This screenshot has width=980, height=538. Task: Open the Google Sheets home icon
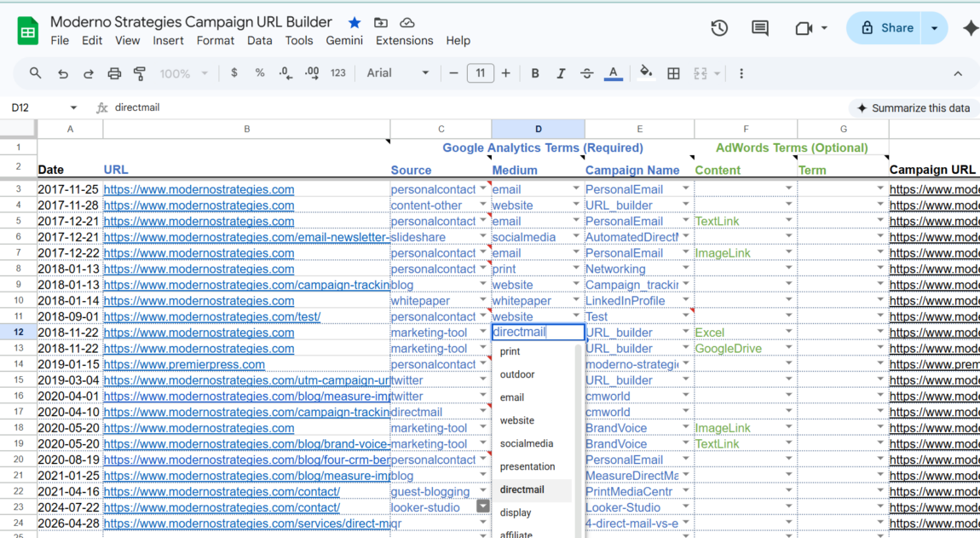(27, 31)
